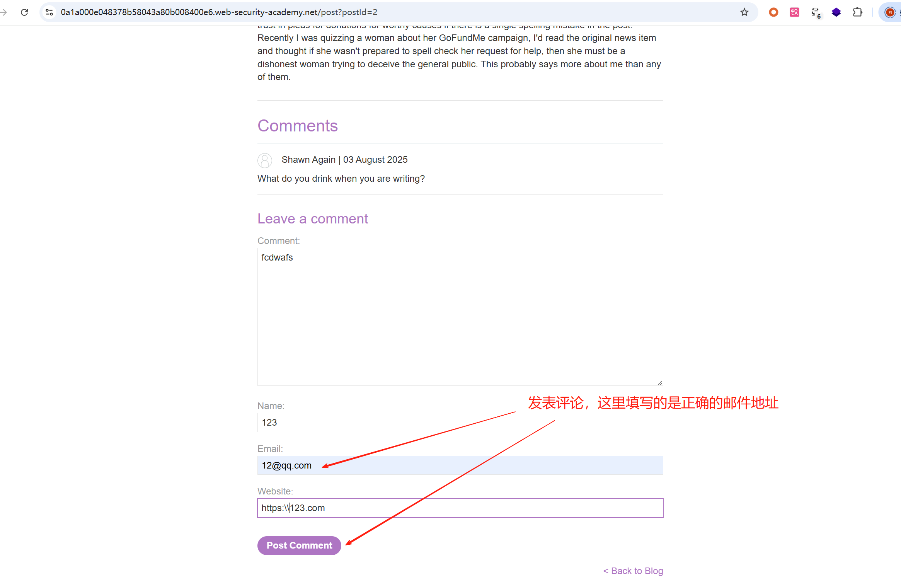Click the Post Comment button

coord(299,545)
